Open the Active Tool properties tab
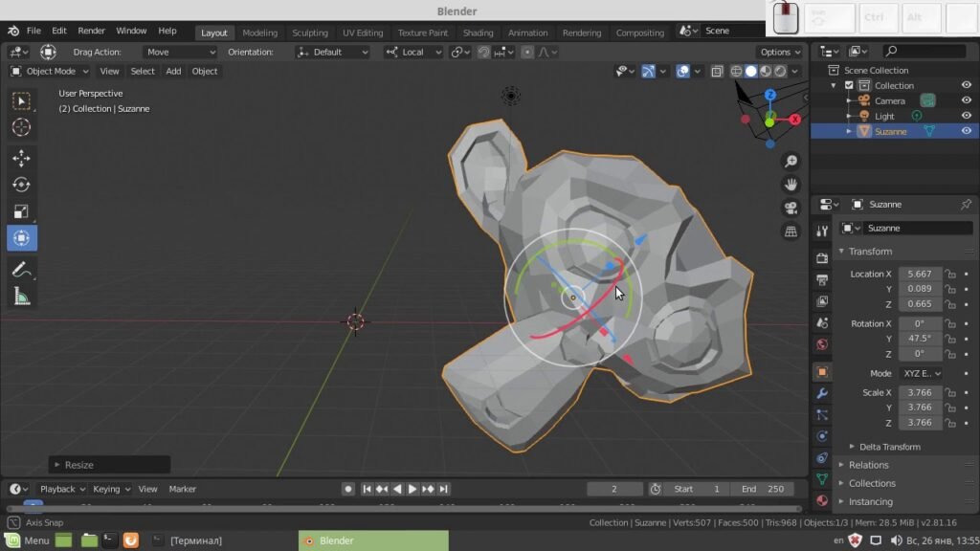 click(822, 231)
